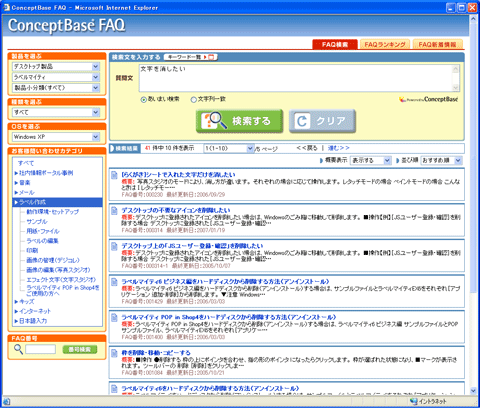Select ラベルマイティ POP in Shop4をご使用の方へ subcategory
The height and width of the screenshot is (408, 480).
(x=63, y=290)
